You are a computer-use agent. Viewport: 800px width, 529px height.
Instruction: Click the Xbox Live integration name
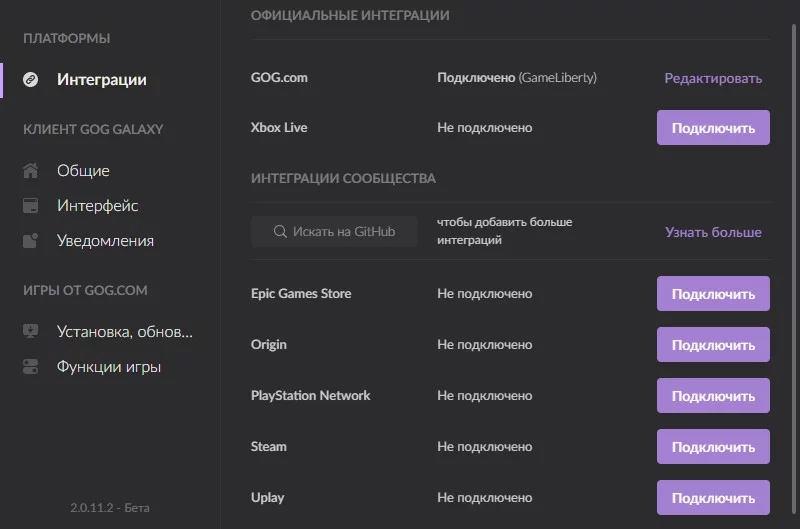tap(279, 128)
